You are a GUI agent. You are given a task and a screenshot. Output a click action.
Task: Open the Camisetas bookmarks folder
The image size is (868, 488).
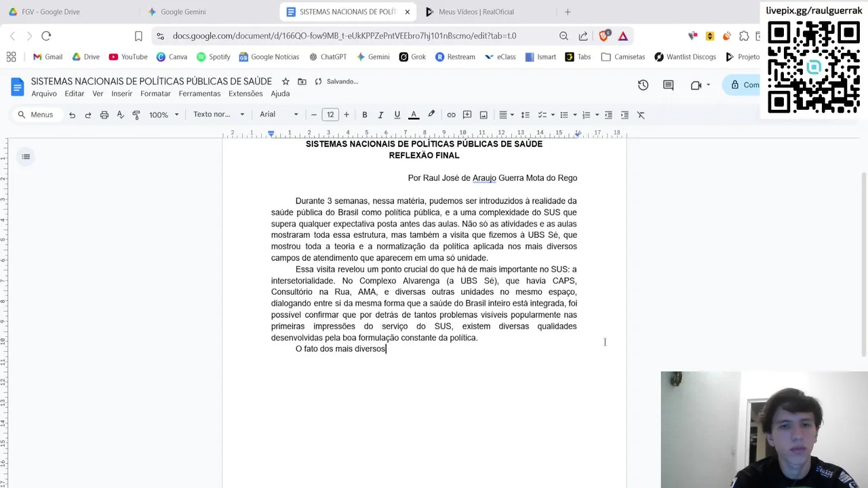coord(623,57)
